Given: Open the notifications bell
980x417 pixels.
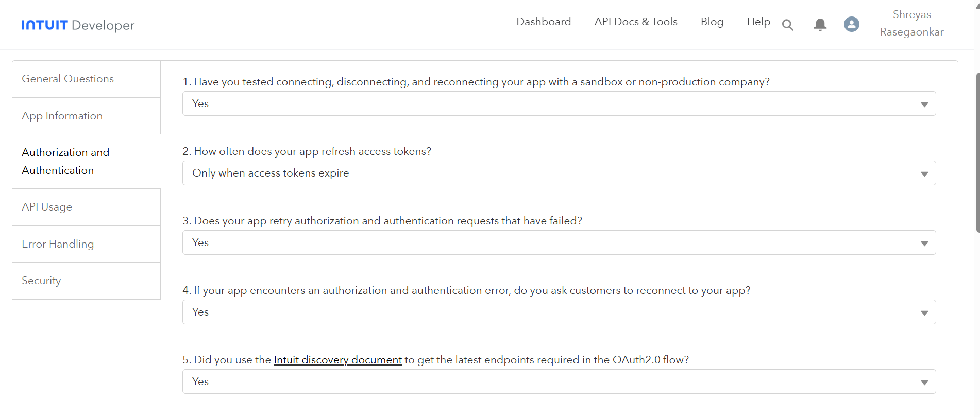Looking at the screenshot, I should tap(820, 25).
